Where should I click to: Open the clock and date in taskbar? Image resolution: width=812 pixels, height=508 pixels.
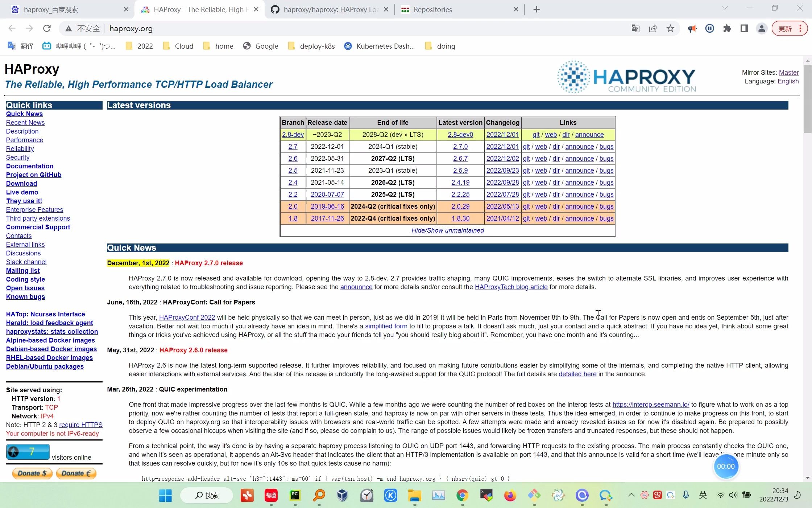(774, 495)
